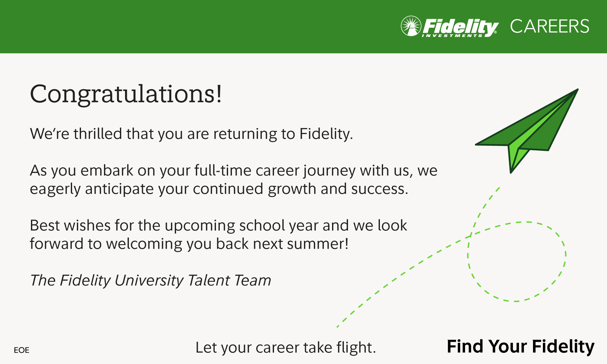Click the dashed trail's lower tail end
The height and width of the screenshot is (364, 607).
coord(338,326)
